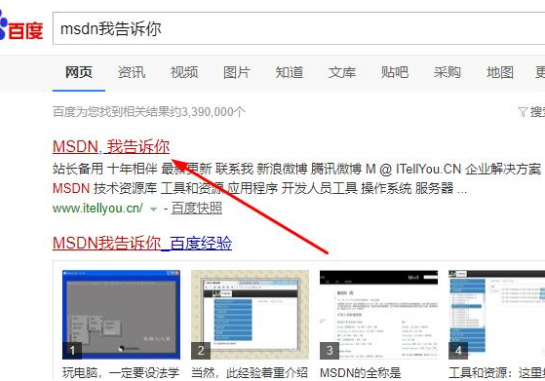This screenshot has height=381, width=545.
Task: Open thumbnail 4 about 工具和资源
Action: click(x=497, y=315)
